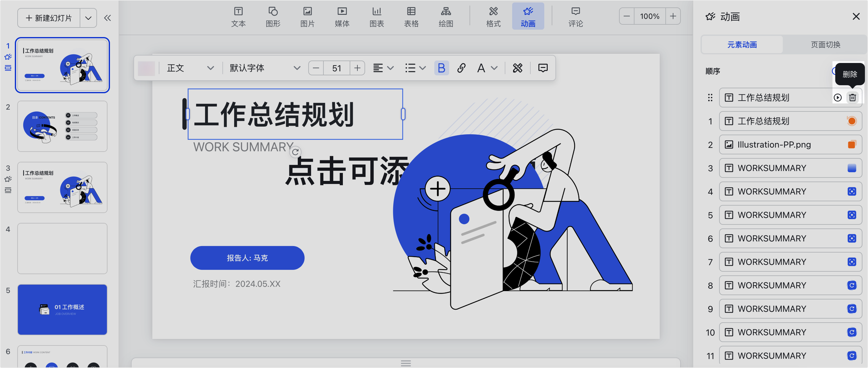
Task: Expand the 新建幻灯片 dropdown arrow
Action: pos(88,18)
